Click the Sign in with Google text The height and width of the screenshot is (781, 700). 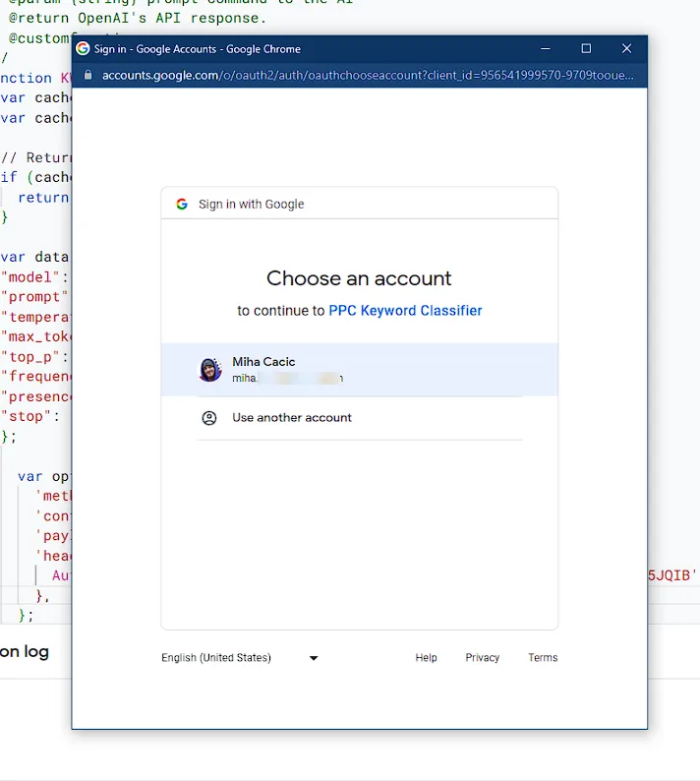click(251, 205)
